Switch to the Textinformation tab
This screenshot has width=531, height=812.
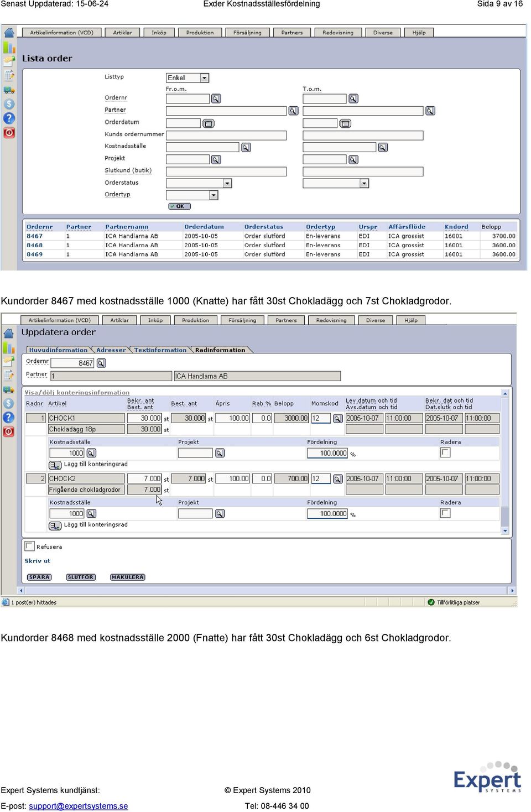tap(160, 350)
